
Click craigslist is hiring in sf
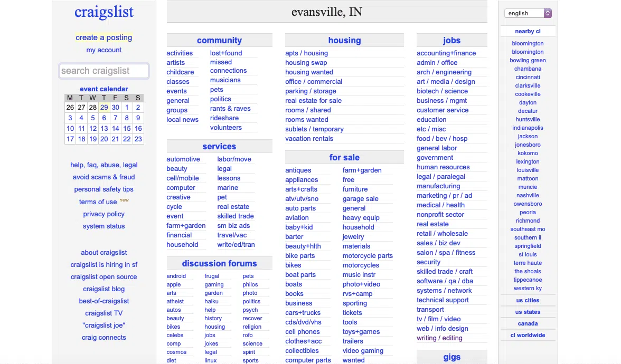point(103,265)
